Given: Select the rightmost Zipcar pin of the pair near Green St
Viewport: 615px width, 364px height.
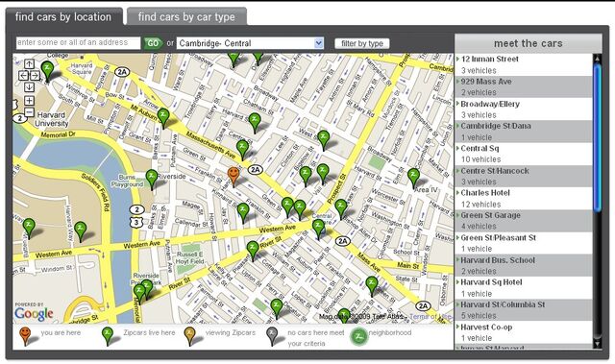Looking at the screenshot, I should pyautogui.click(x=300, y=208).
